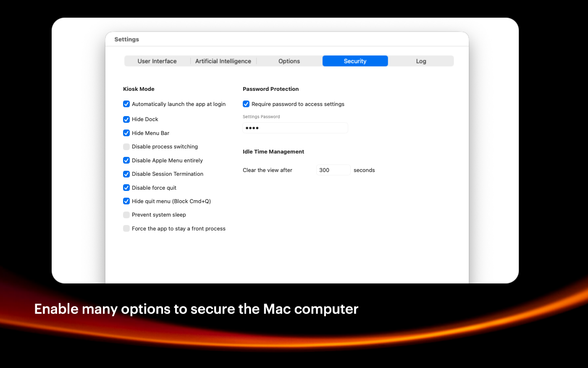588x368 pixels.
Task: Toggle the Hide Dock checkbox
Action: pyautogui.click(x=126, y=119)
